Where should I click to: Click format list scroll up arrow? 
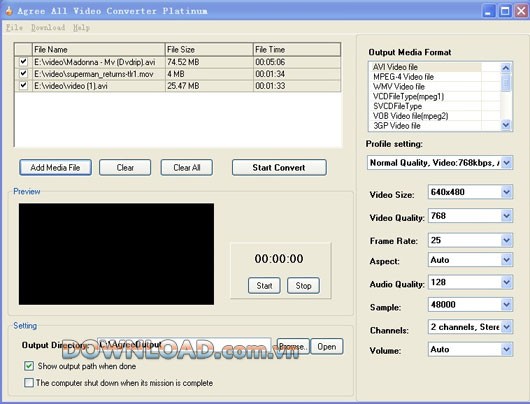tap(506, 68)
